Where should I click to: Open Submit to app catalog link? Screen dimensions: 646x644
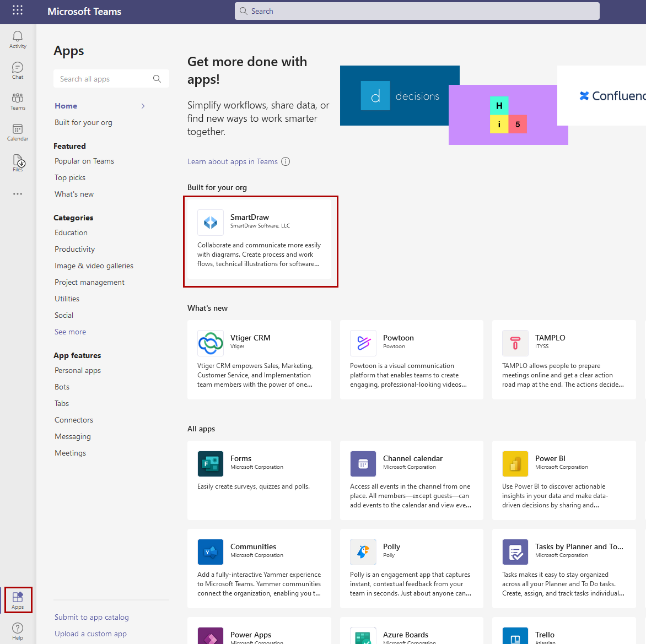click(91, 617)
